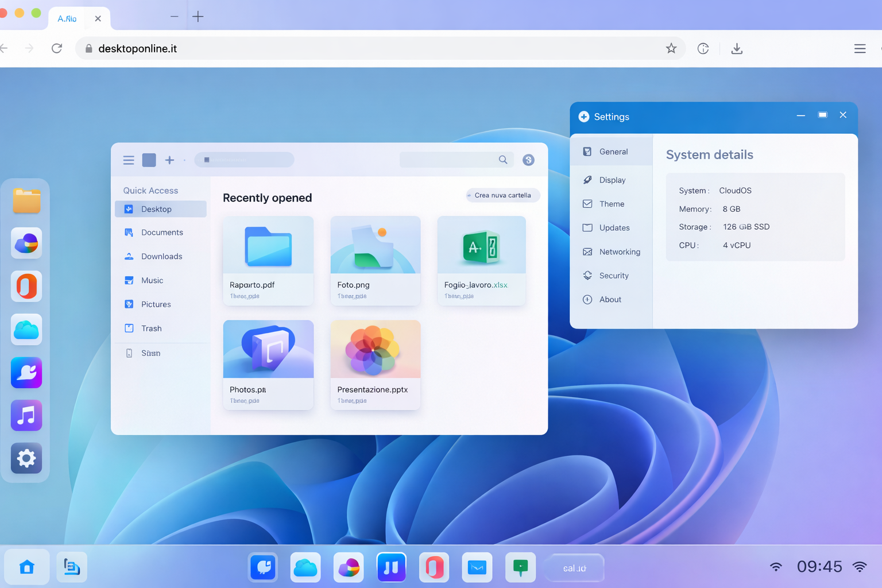Open the cloud storage app in the left dock
The image size is (882, 588).
point(26,329)
